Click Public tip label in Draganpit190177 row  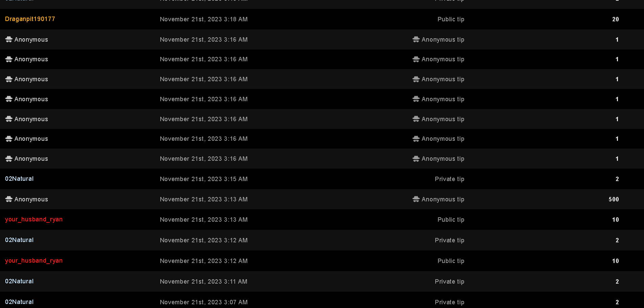click(x=451, y=19)
